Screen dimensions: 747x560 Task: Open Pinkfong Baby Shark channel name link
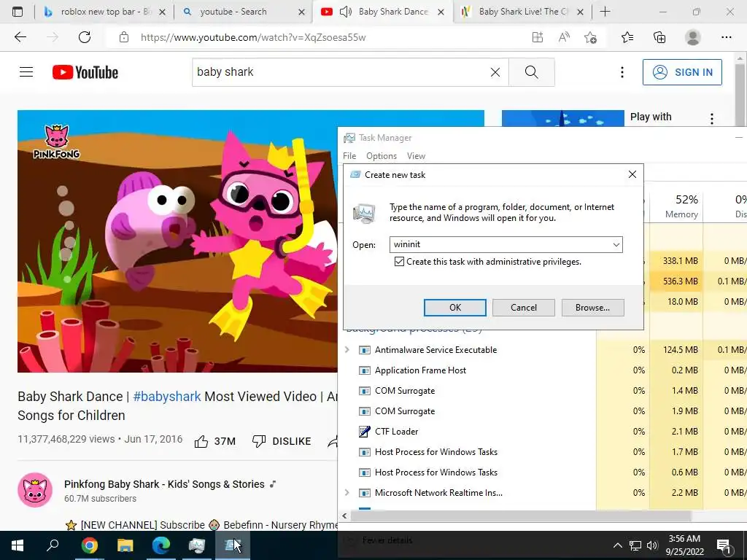(164, 484)
